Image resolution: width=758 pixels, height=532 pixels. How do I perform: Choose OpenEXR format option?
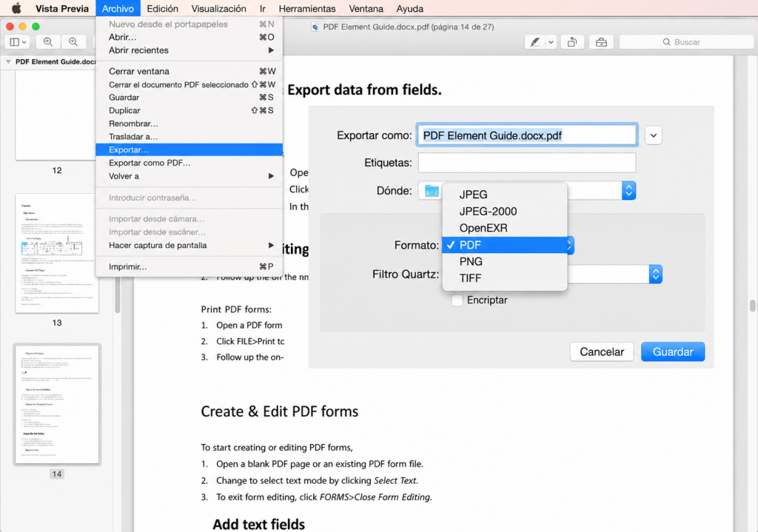click(504, 228)
